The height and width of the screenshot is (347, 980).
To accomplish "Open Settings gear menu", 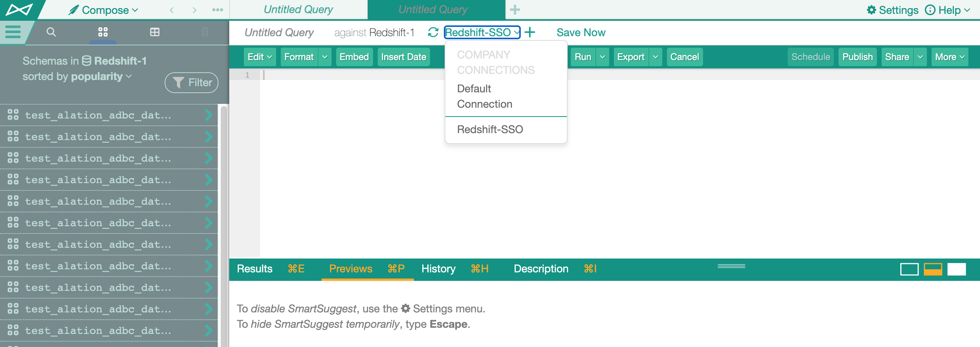I will click(x=892, y=10).
